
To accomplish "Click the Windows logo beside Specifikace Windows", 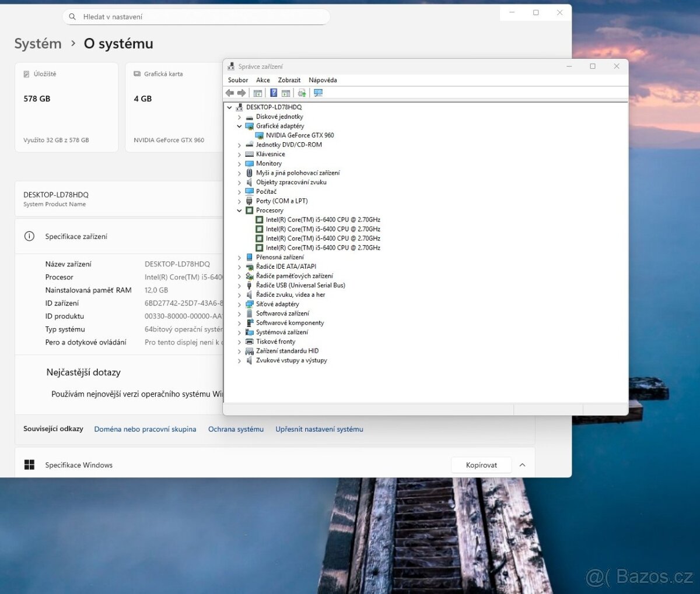I will tap(29, 465).
